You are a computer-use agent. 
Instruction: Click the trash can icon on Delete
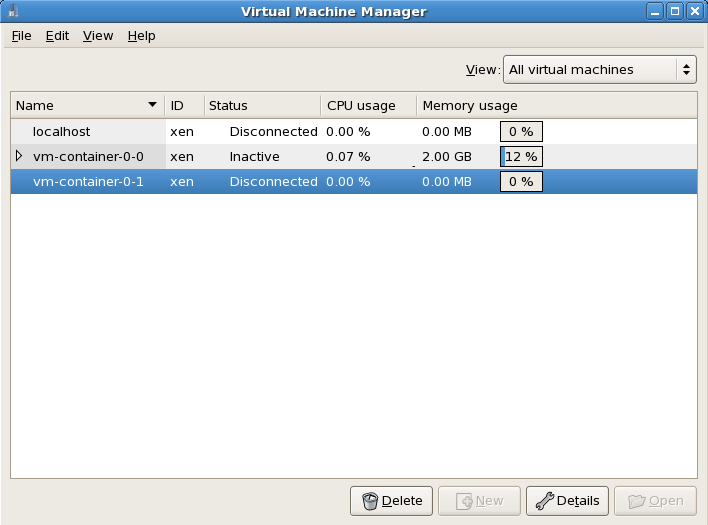point(369,501)
